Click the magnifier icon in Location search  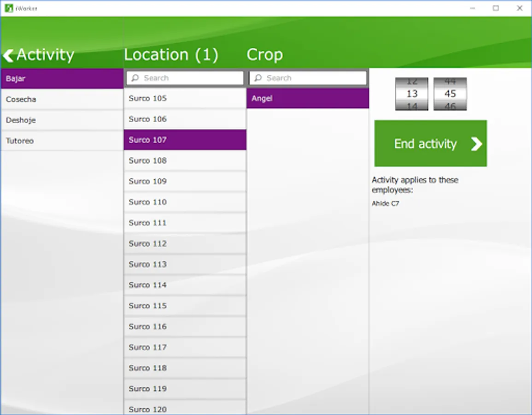pos(135,78)
